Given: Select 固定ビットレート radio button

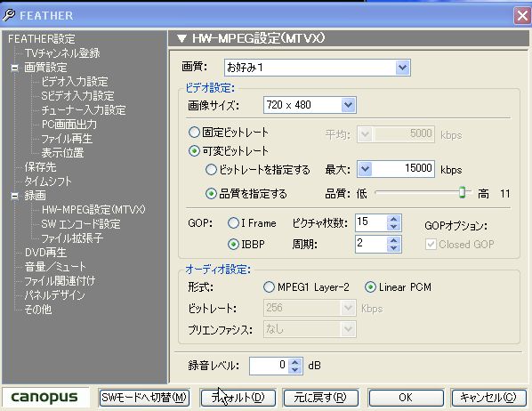Looking at the screenshot, I should pos(194,133).
